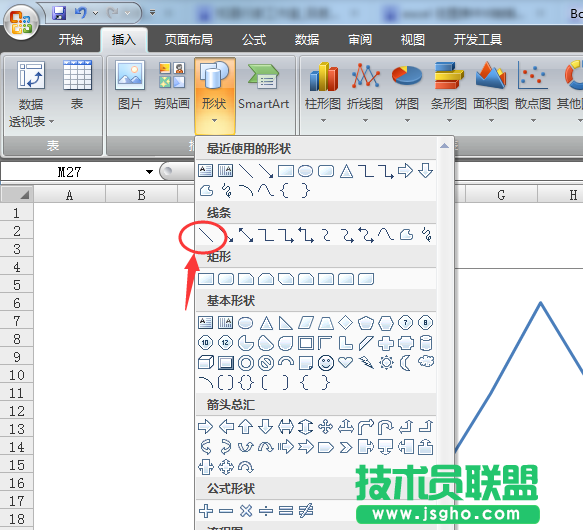
Task: Pick the triangle in 最近使用的形状
Action: [346, 171]
